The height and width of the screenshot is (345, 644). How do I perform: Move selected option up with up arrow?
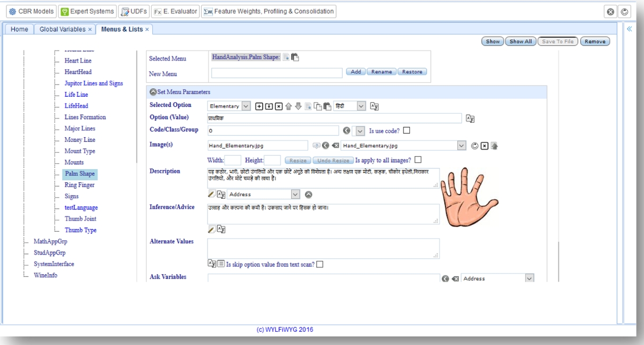288,106
